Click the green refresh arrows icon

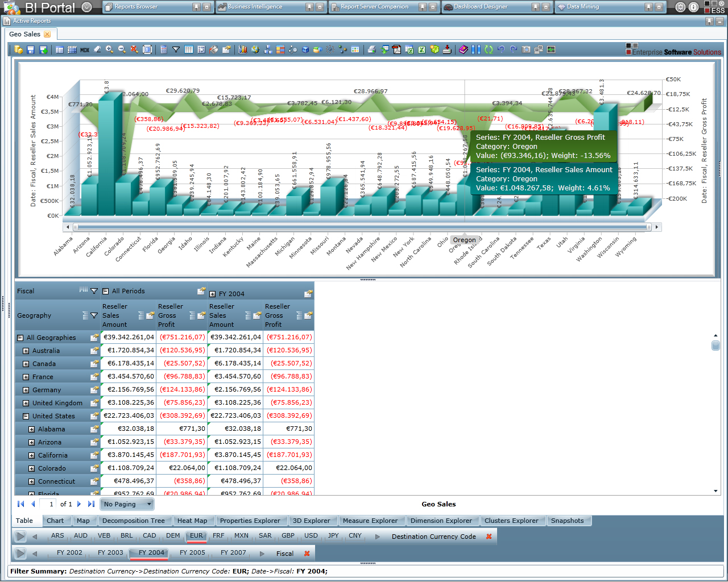(489, 49)
